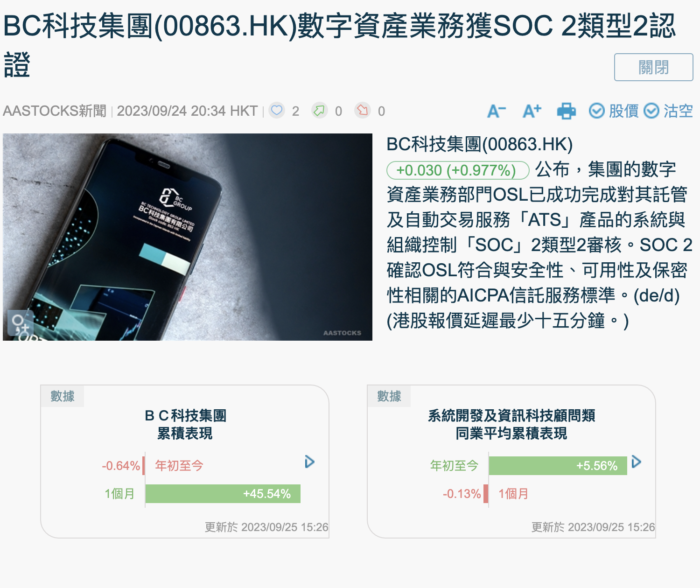
Task: Expand industry average performance with arrow
Action: (636, 462)
